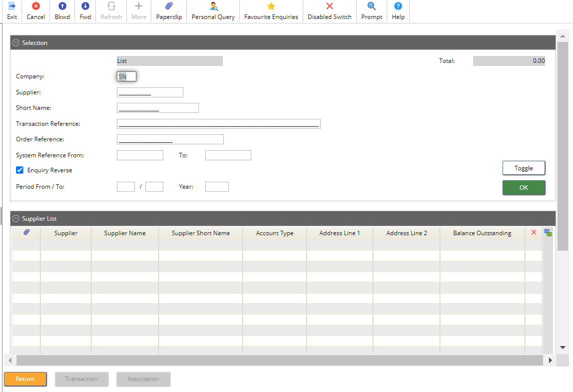This screenshot has height=392, width=573.
Task: Click the vertical scrollbar thumb
Action: pos(563,146)
